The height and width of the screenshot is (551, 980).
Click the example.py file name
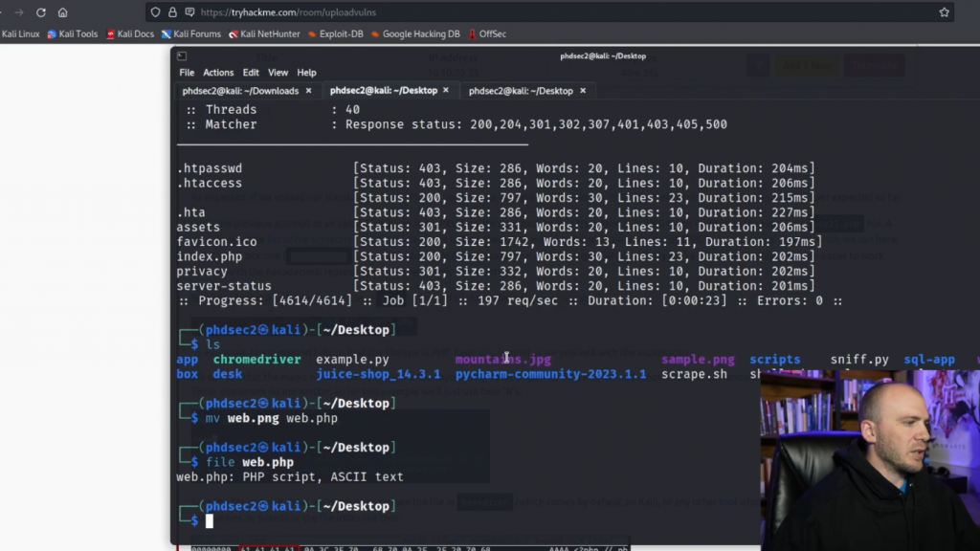tap(352, 360)
